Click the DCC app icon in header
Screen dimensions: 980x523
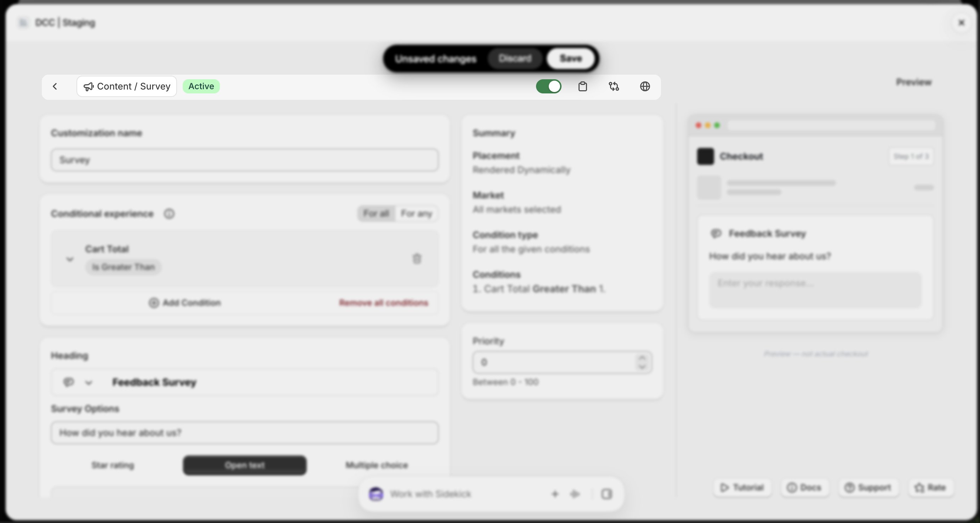pos(23,23)
